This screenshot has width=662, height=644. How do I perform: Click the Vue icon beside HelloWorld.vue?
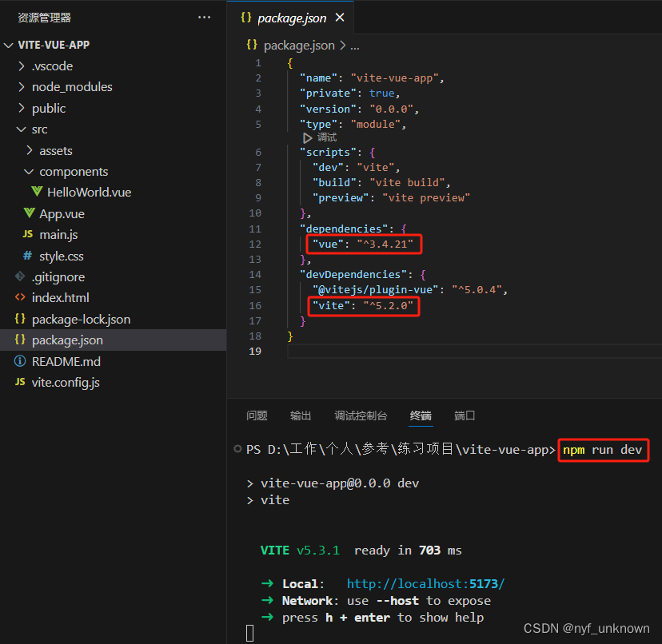37,192
